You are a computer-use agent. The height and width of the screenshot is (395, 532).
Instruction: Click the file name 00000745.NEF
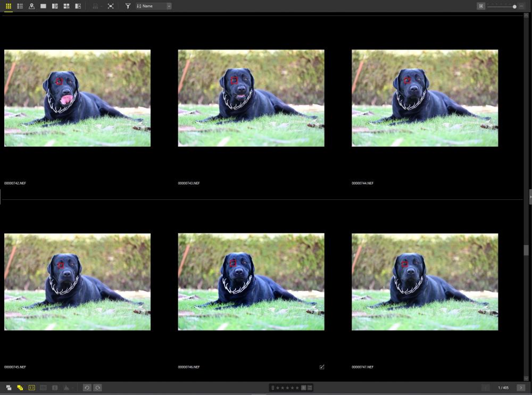coord(15,367)
